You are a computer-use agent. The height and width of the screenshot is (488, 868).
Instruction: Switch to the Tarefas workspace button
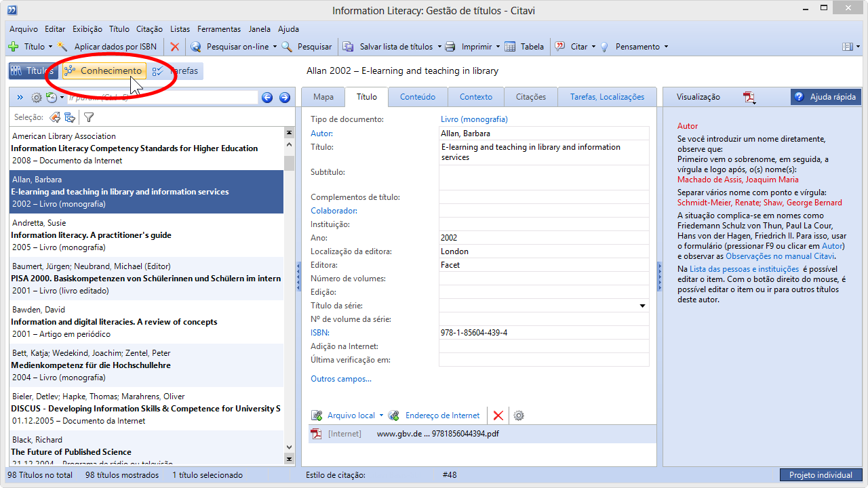176,70
